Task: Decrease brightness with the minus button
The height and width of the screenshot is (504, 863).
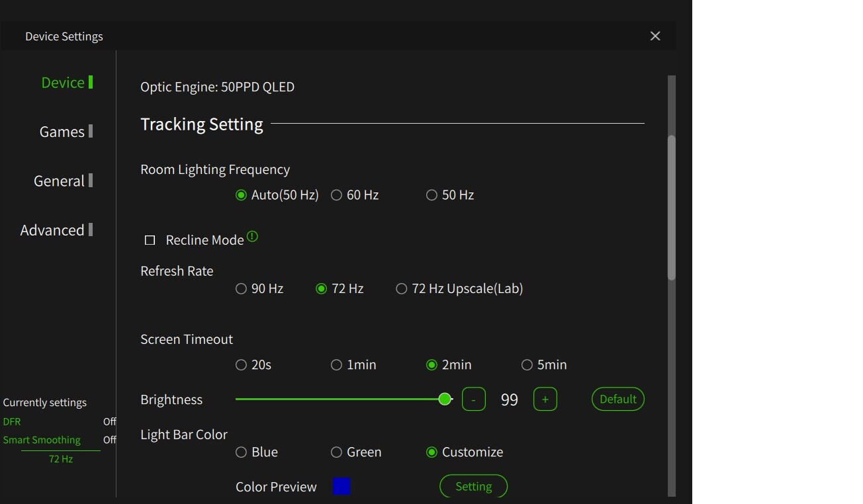Action: tap(474, 399)
